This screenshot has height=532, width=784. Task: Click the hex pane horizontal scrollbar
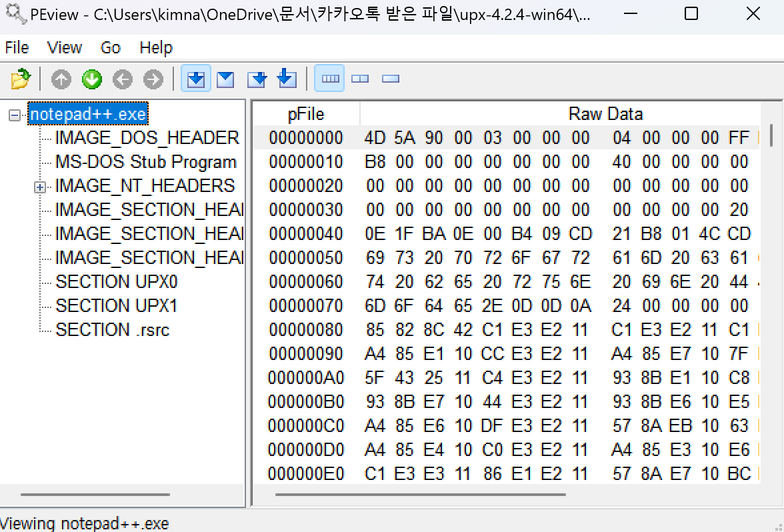click(x=421, y=495)
